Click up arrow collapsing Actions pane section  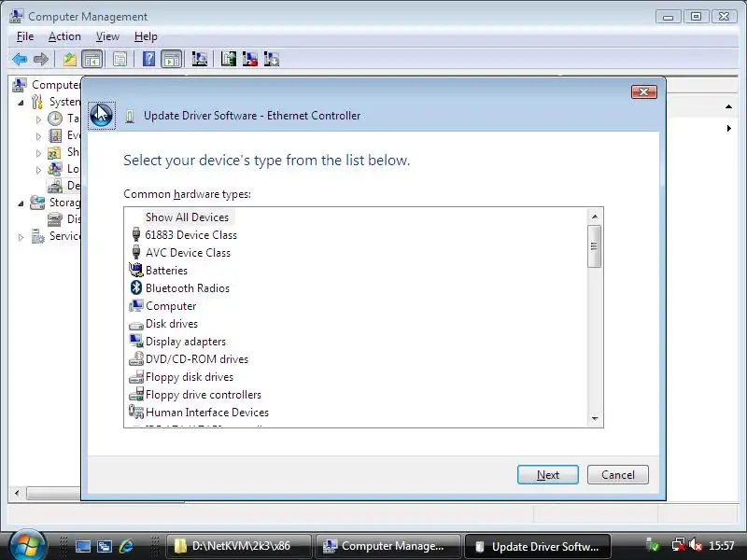point(728,106)
